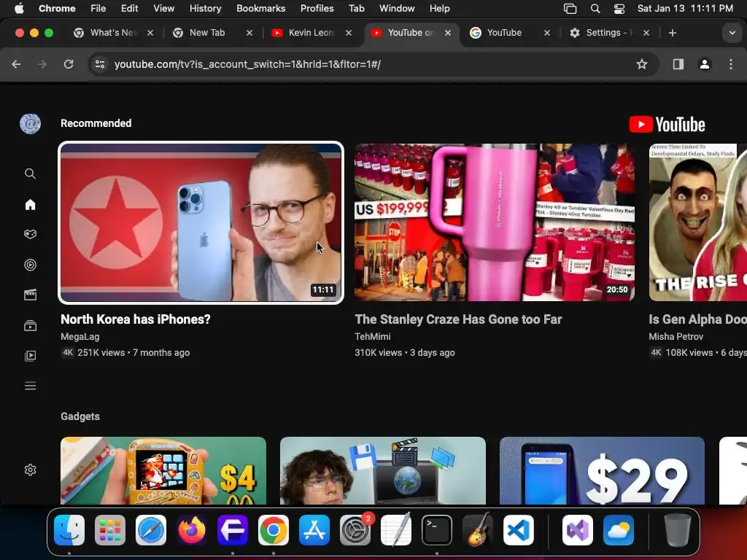This screenshot has height=560, width=747.
Task: Switch to the Settings tab
Action: pos(603,33)
